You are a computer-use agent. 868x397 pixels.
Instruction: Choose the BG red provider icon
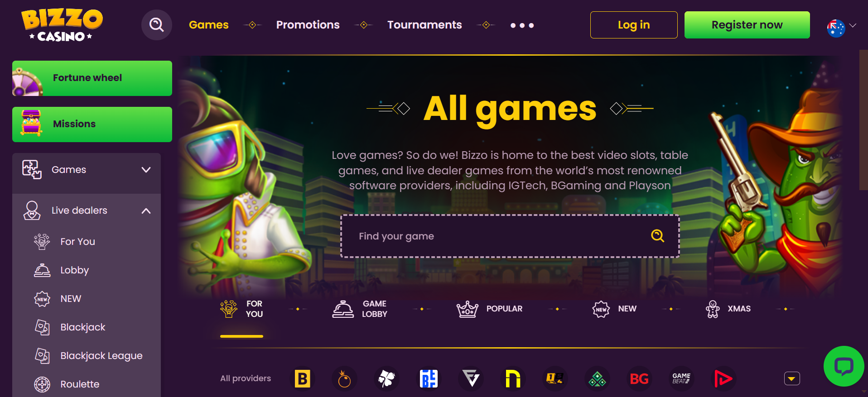[x=639, y=378]
